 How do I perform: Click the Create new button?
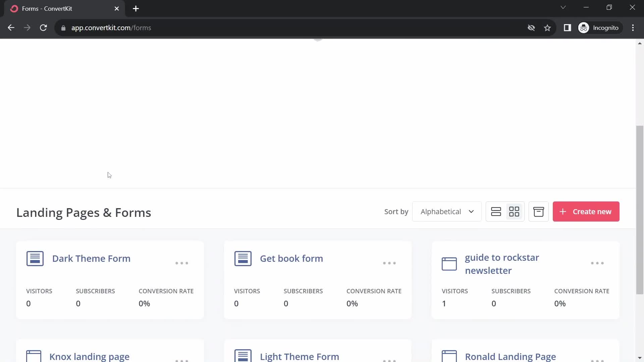tap(586, 212)
